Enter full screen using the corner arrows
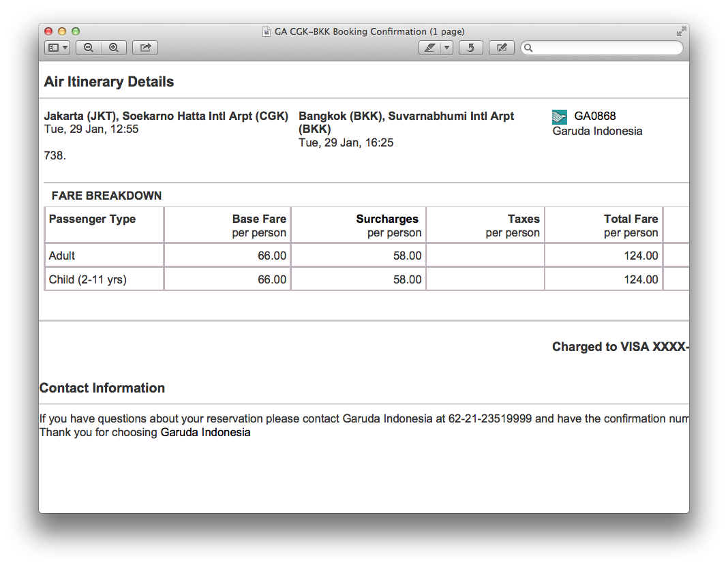The image size is (728, 567). (681, 31)
